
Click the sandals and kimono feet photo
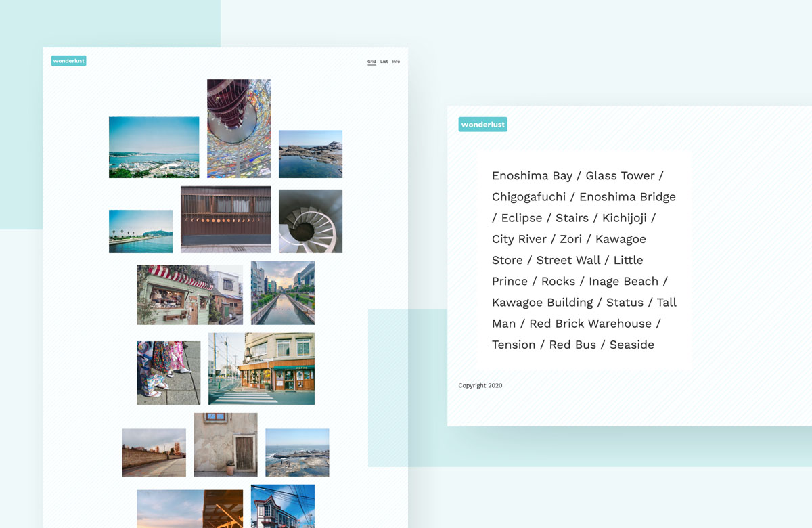point(168,372)
